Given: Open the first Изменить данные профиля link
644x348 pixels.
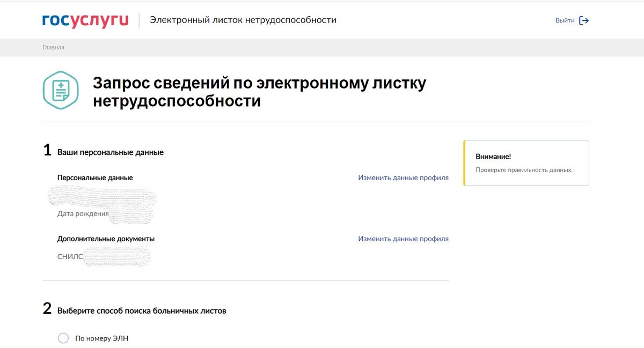Looking at the screenshot, I should pyautogui.click(x=402, y=177).
